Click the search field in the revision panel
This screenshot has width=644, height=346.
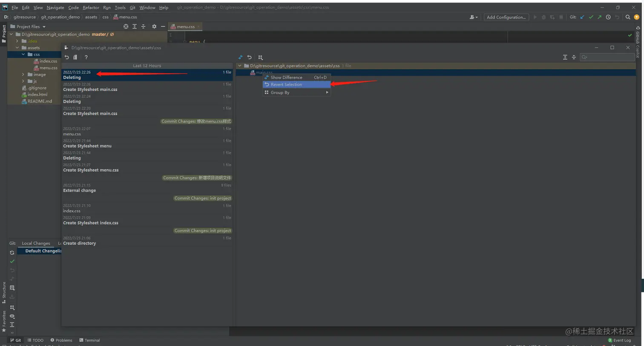point(607,57)
